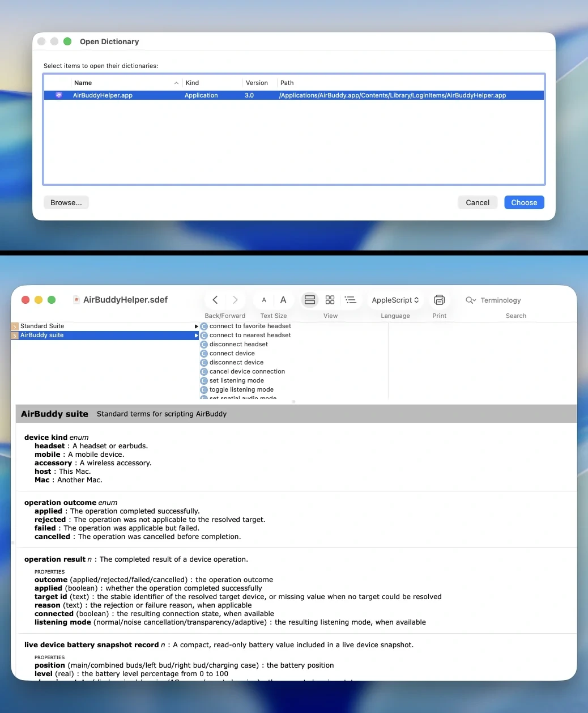Switch to the column browser view
Screen dimensions: 588x713
point(310,300)
